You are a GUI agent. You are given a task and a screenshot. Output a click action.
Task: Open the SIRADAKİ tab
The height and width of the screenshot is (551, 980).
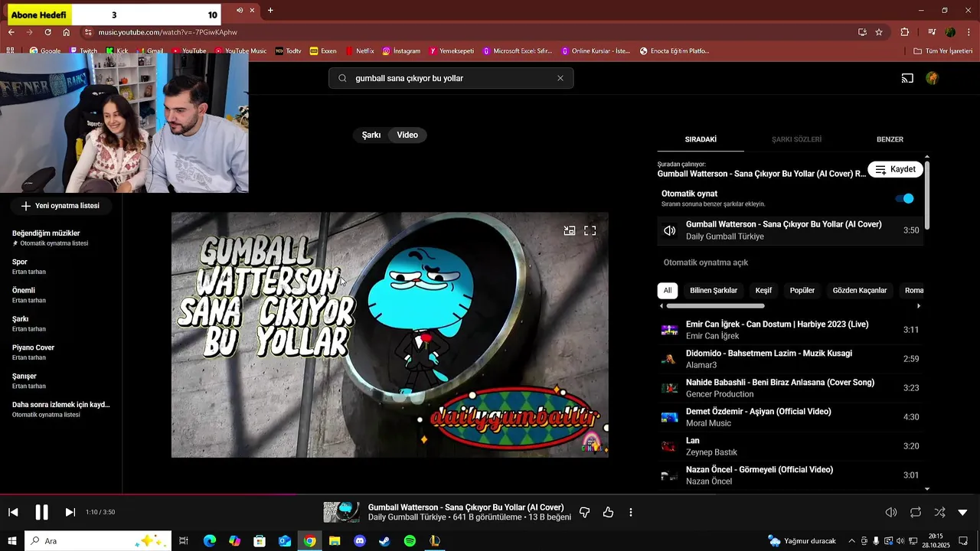(701, 139)
